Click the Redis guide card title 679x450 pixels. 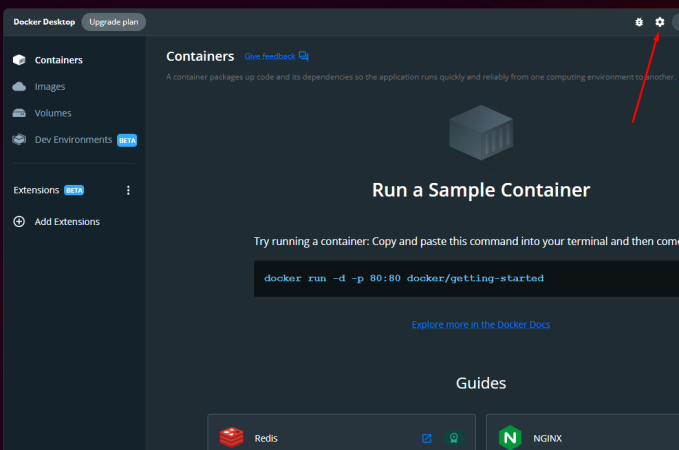[x=266, y=438]
